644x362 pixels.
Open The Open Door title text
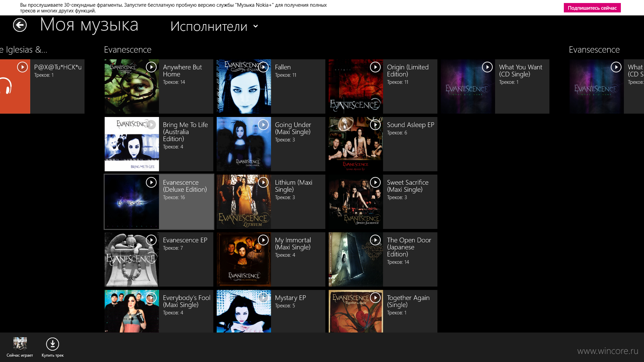pyautogui.click(x=409, y=247)
